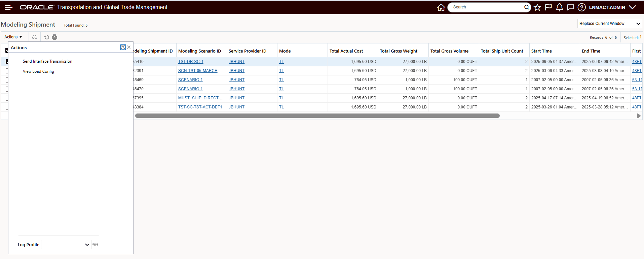Open JBHUNT link in SCN-TST-05-MARCH row
Image resolution: width=644 pixels, height=259 pixels.
coord(236,71)
